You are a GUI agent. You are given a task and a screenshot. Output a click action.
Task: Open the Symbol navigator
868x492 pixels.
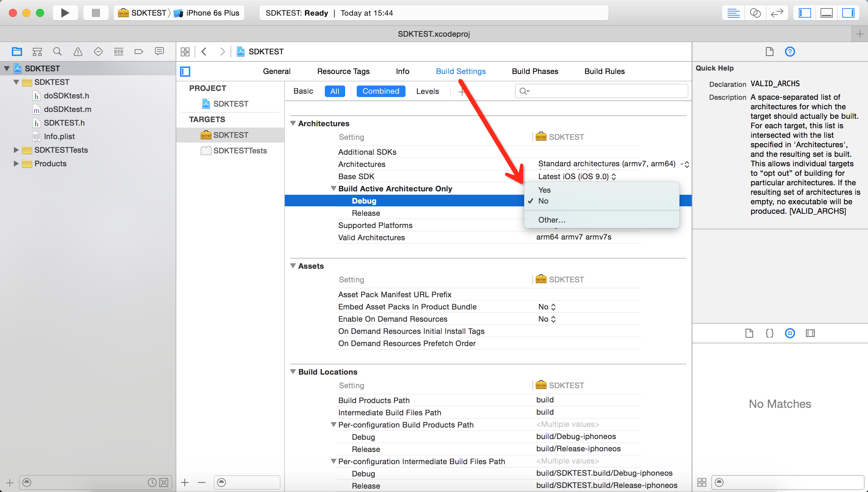37,52
